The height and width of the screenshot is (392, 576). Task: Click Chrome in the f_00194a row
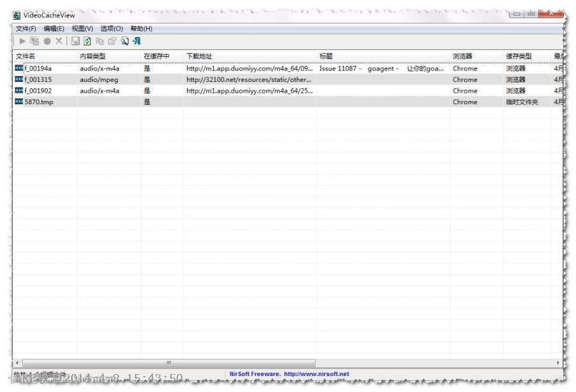465,68
